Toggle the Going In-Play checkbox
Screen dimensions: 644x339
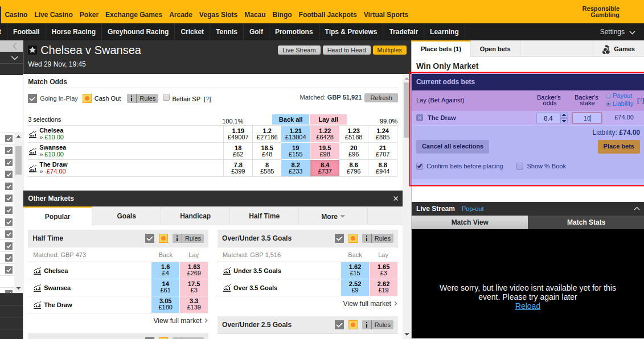[32, 98]
